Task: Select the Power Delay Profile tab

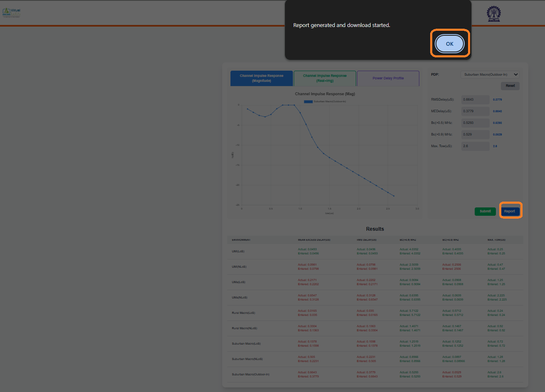Action: pos(388,79)
